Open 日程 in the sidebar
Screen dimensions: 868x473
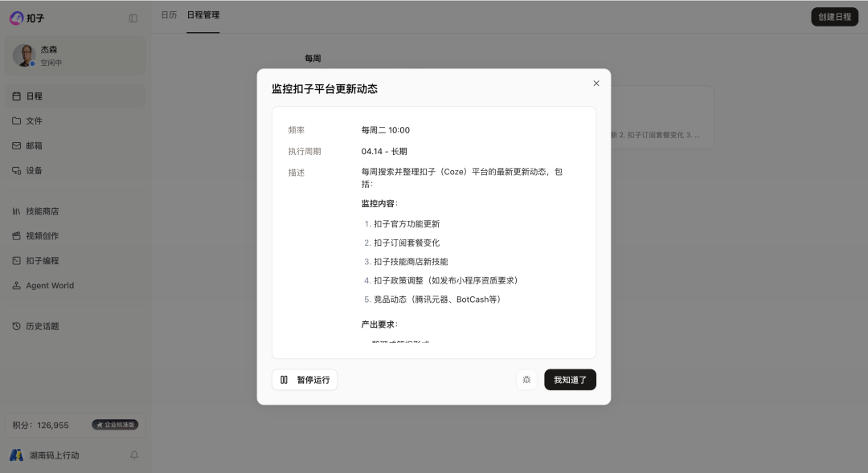[76, 96]
